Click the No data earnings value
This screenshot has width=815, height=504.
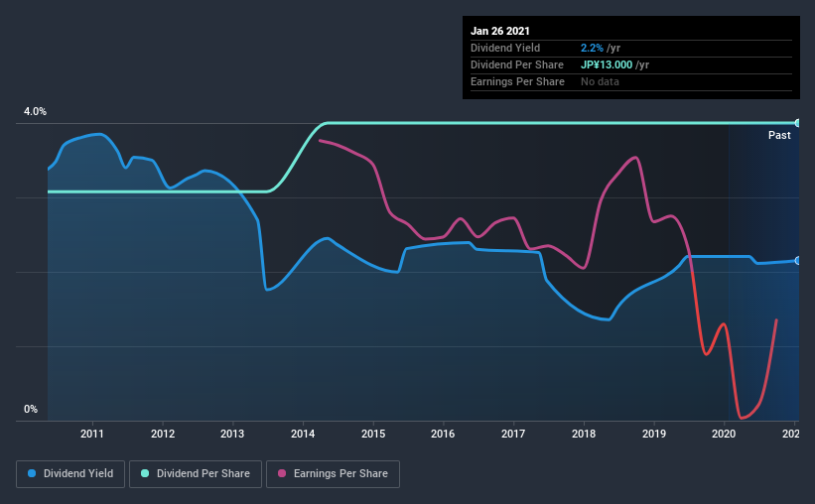click(600, 81)
